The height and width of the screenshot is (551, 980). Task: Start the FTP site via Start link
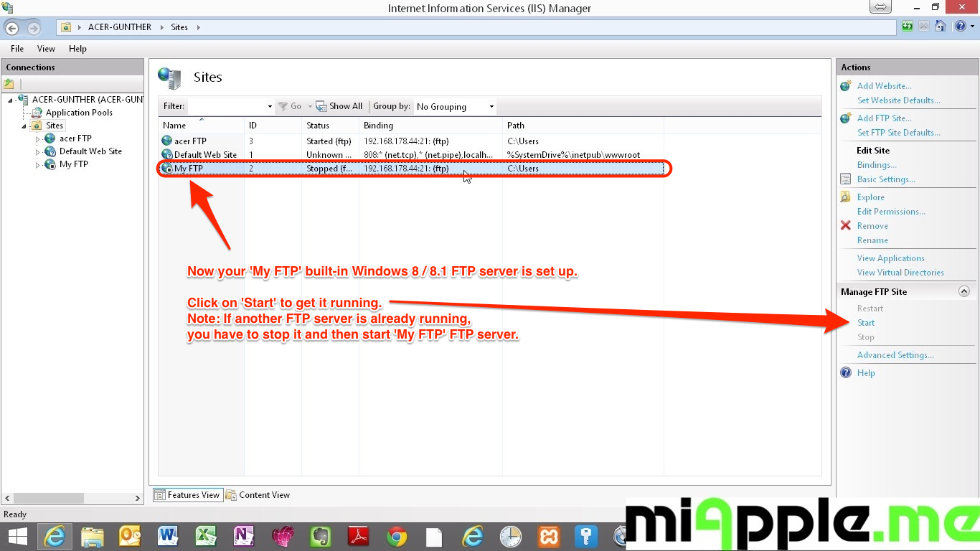coord(866,323)
